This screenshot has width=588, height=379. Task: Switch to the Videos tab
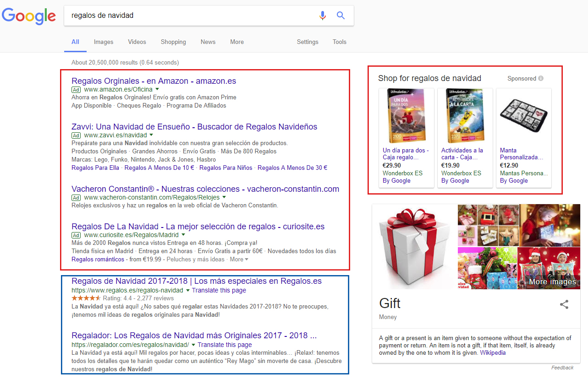(137, 42)
